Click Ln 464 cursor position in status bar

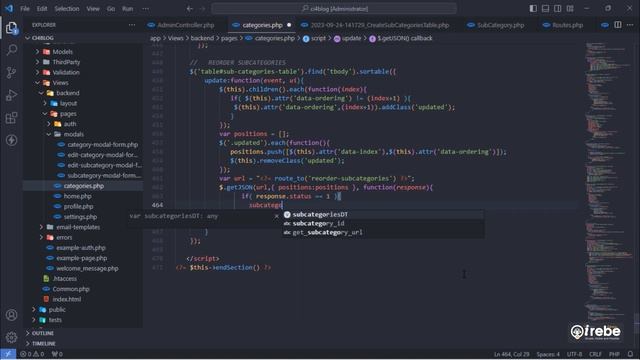click(511, 354)
